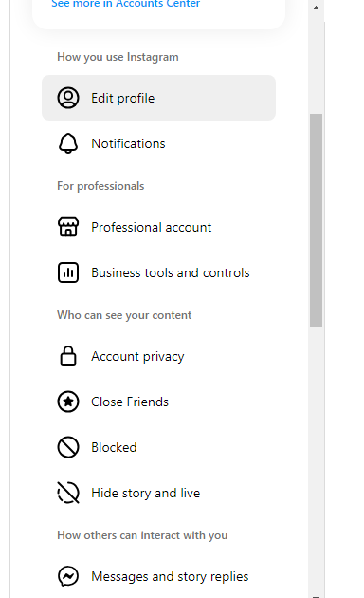Click the Blocked circle-slash icon
This screenshot has height=598, width=364.
[68, 447]
